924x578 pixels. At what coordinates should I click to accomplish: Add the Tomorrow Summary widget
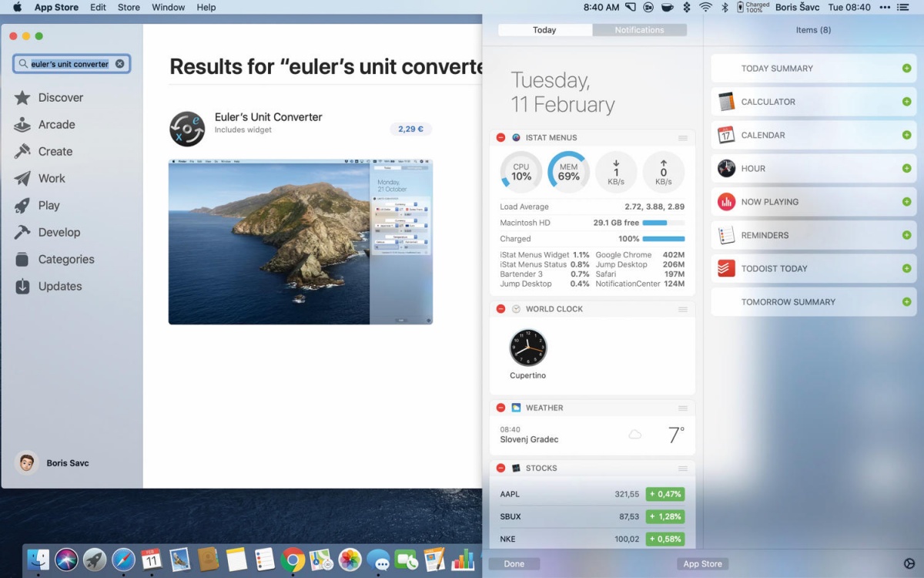click(x=906, y=302)
